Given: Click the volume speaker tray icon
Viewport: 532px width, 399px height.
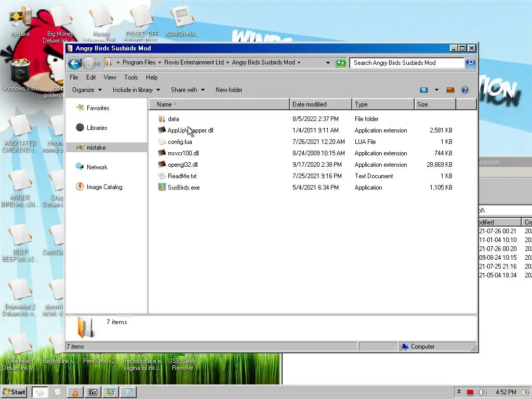Looking at the screenshot, I should coord(482,392).
